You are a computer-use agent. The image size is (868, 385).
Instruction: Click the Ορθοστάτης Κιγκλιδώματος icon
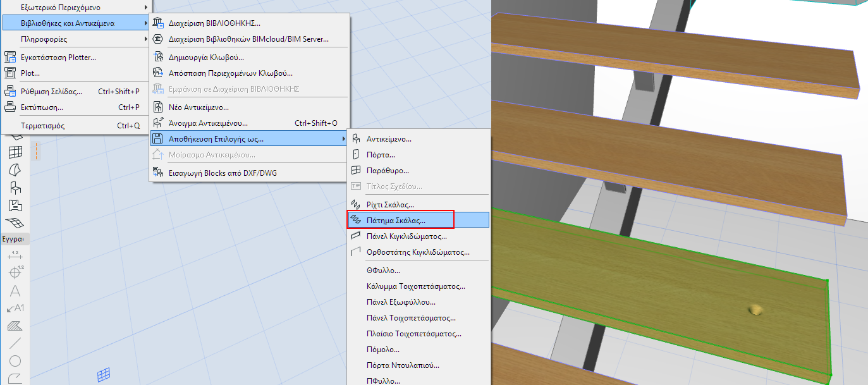(356, 252)
